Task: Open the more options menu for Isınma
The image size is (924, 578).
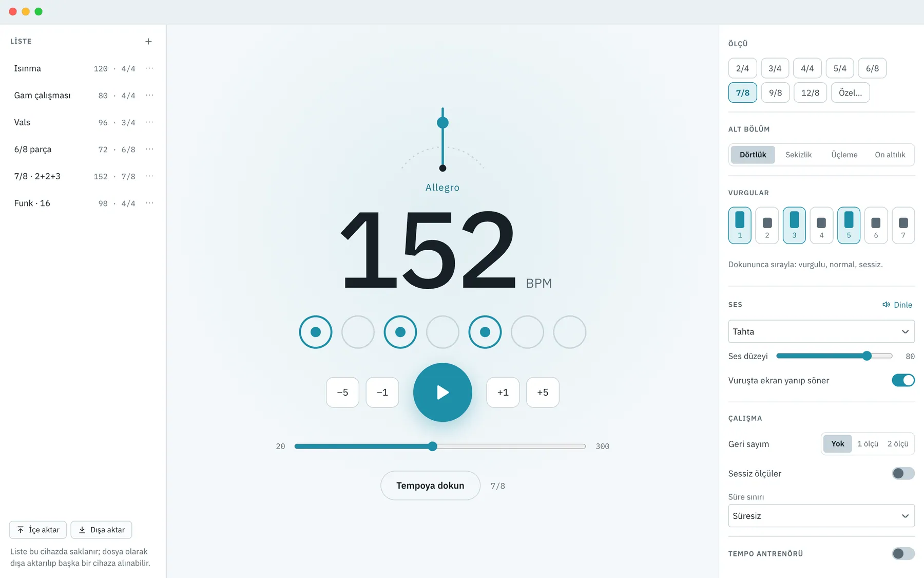Action: [149, 68]
